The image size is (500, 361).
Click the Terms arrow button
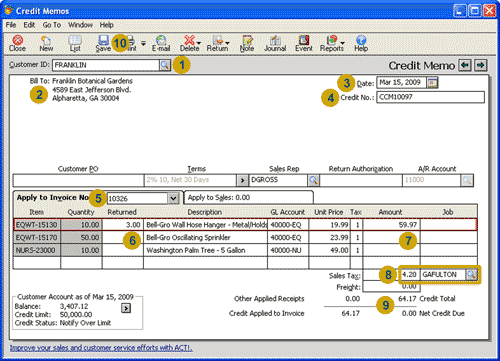pos(242,180)
